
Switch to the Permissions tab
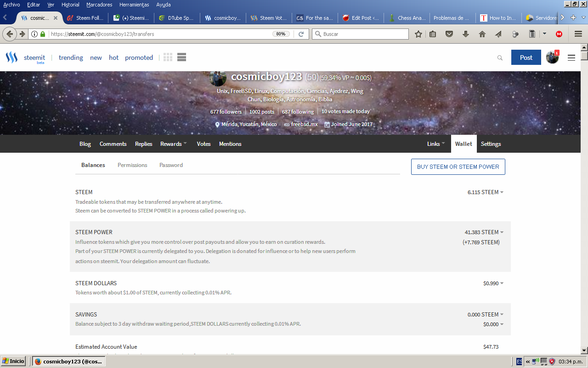132,165
